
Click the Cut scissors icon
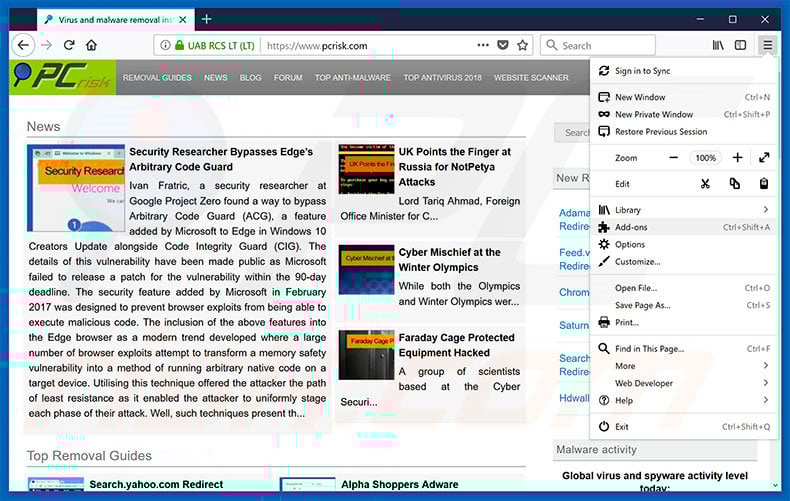click(705, 184)
